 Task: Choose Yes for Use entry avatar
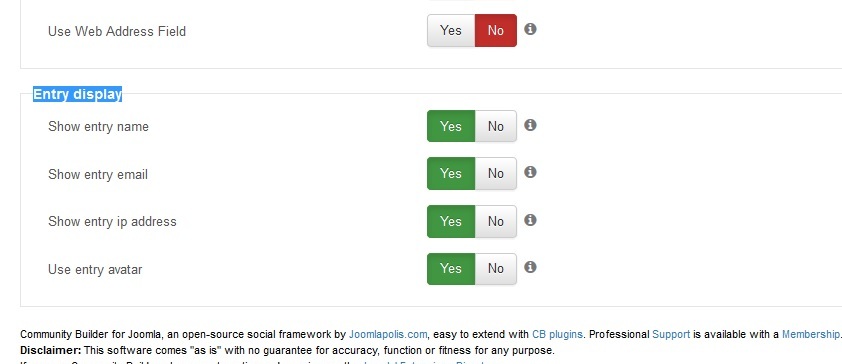pos(451,268)
